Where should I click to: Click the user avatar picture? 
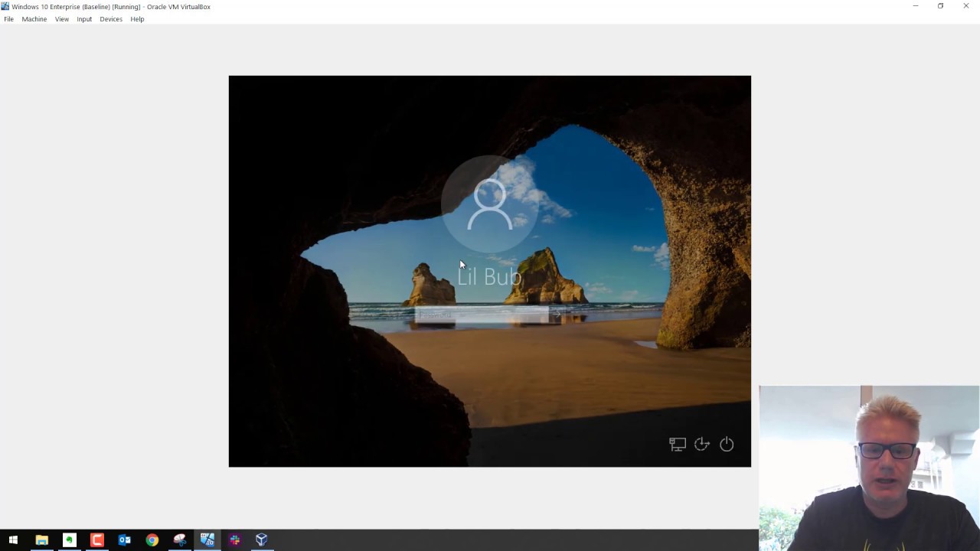click(x=489, y=204)
